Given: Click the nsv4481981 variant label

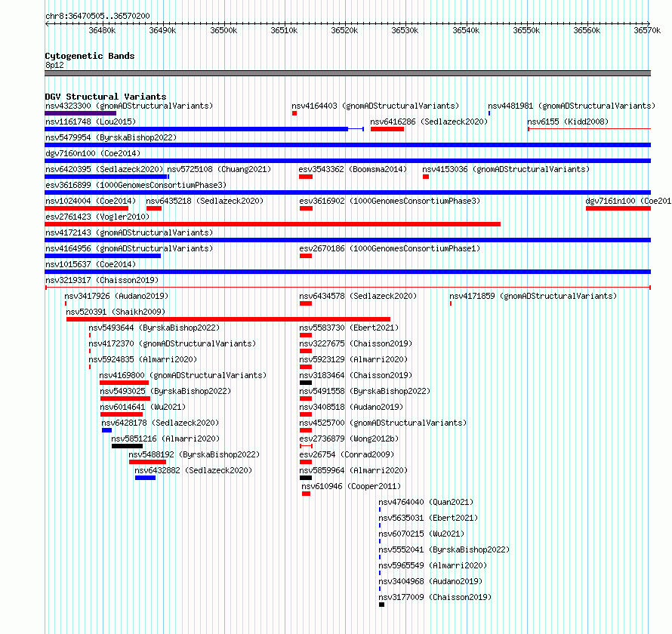Looking at the screenshot, I should 572,106.
